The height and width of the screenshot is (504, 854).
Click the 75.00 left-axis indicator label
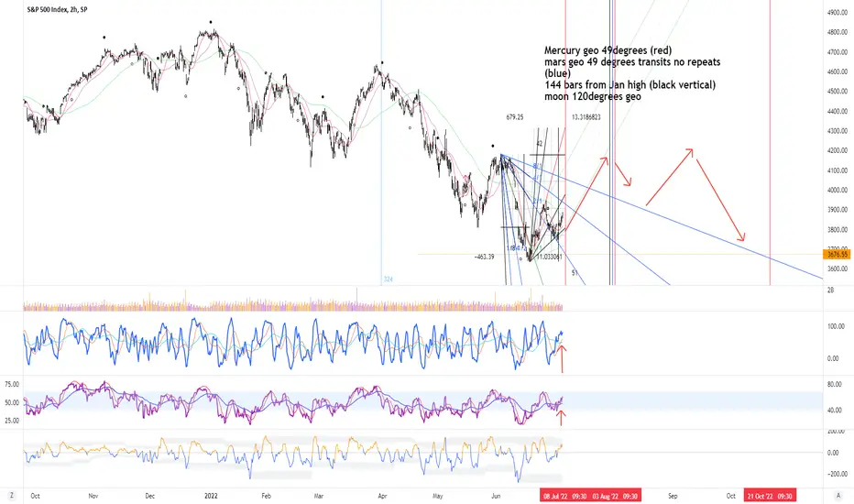click(12, 384)
